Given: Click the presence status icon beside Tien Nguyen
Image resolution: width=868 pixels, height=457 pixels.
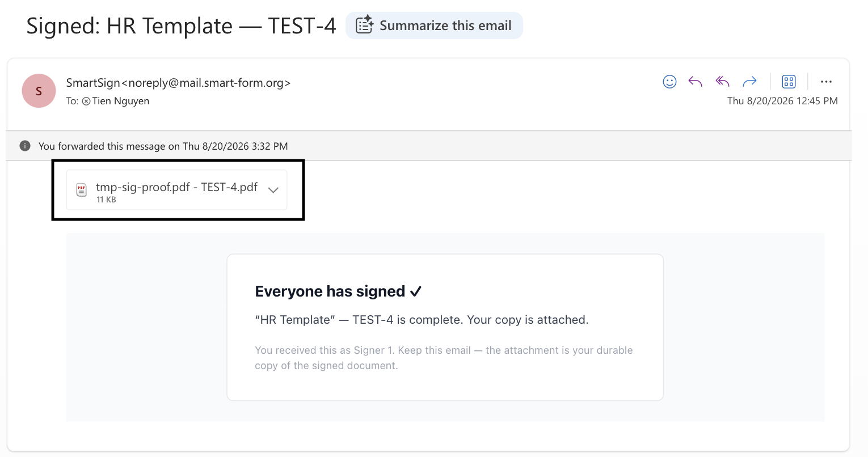Looking at the screenshot, I should click(x=86, y=101).
